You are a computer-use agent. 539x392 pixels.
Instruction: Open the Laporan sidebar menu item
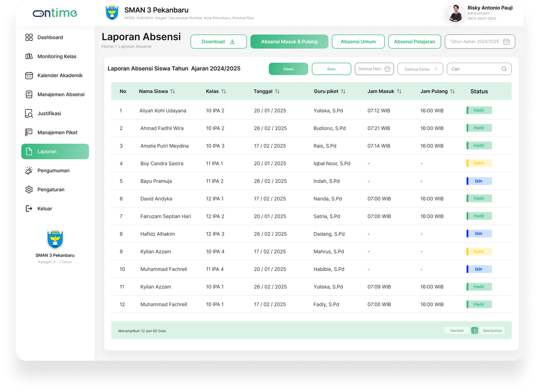pyautogui.click(x=55, y=152)
